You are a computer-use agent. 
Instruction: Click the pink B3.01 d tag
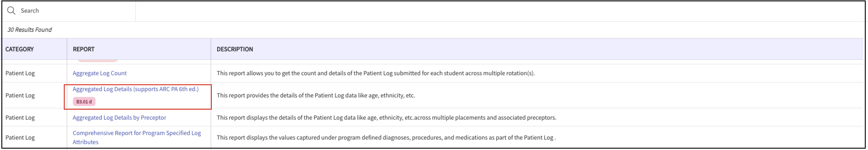84,102
